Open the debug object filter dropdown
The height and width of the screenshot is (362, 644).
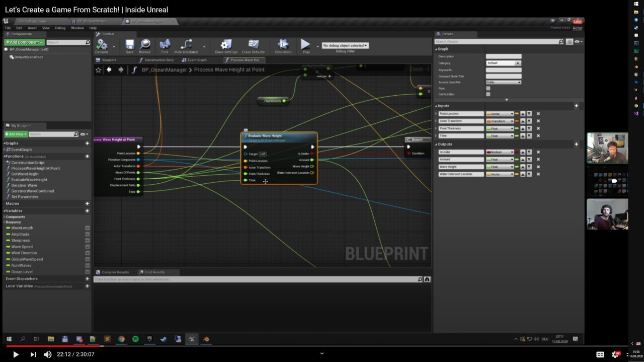[345, 45]
